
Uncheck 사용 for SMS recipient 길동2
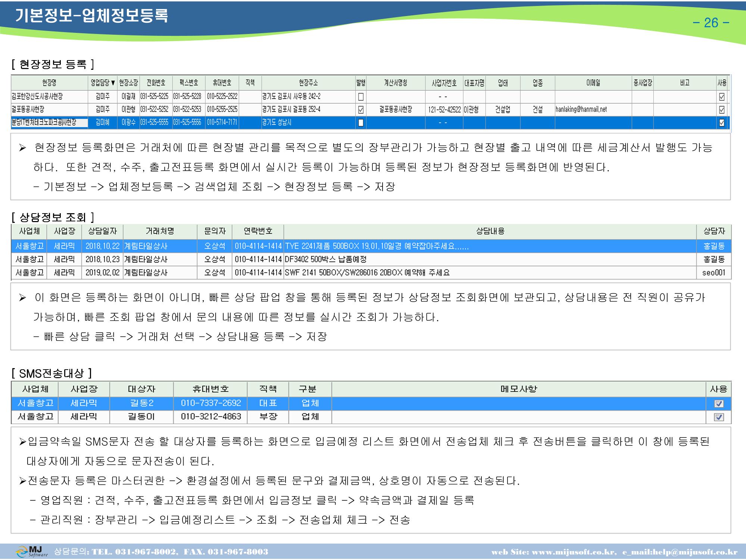718,404
